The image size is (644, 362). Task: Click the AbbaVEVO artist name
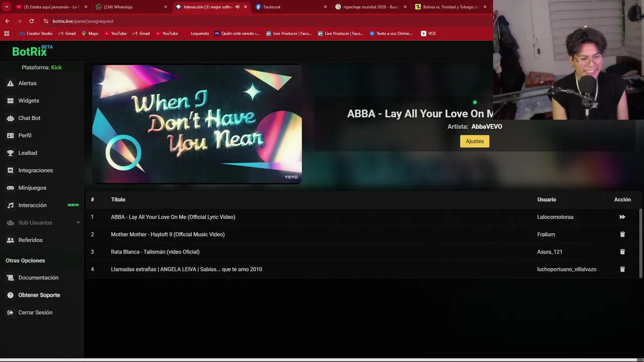click(487, 127)
